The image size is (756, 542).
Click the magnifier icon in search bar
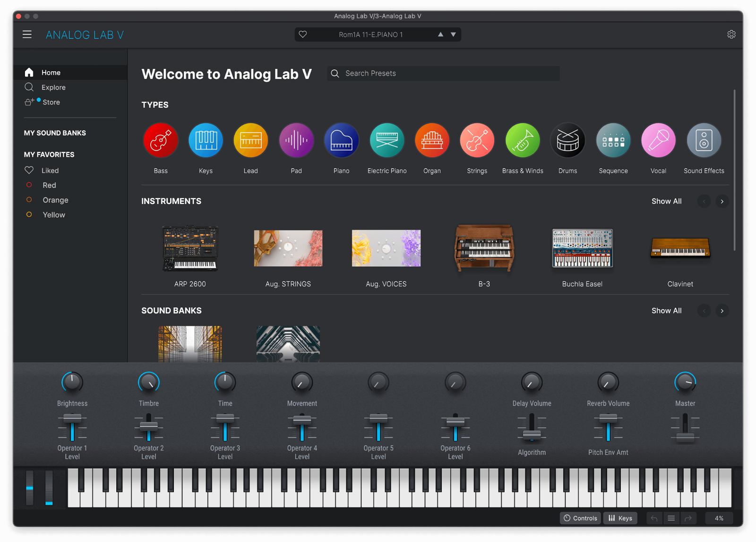click(x=335, y=73)
